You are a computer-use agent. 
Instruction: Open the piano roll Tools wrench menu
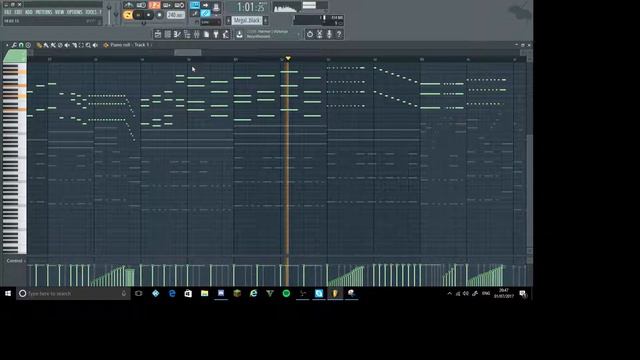point(14,45)
